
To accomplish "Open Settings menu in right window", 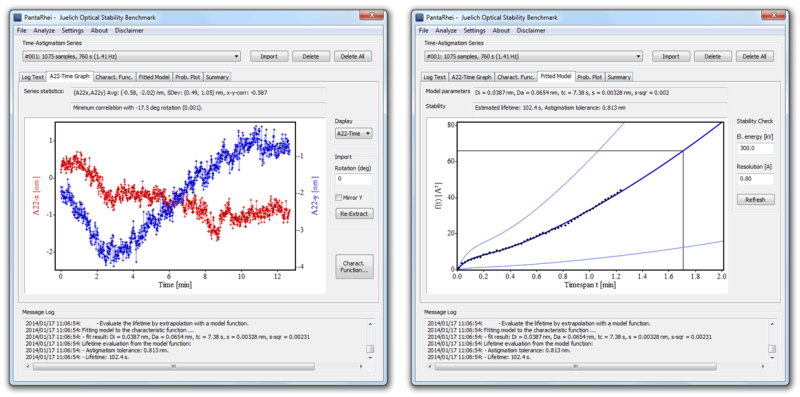I will [474, 31].
